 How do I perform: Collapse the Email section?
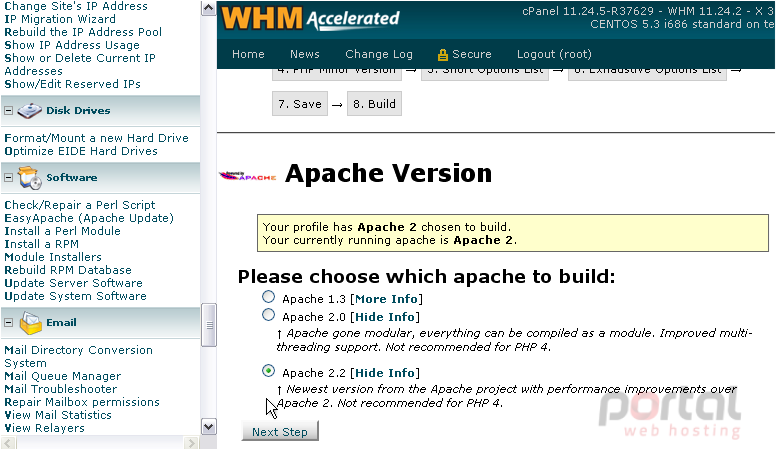point(8,323)
